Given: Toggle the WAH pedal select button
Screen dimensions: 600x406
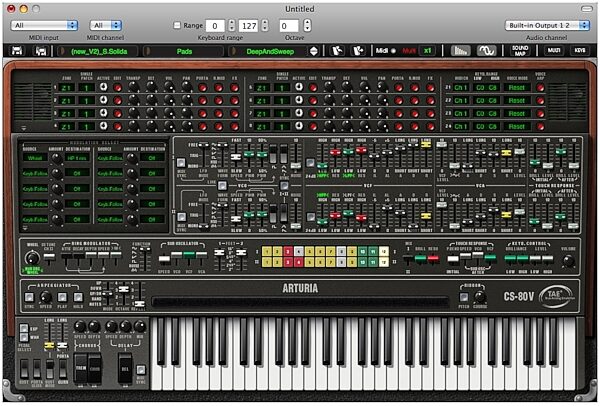Looking at the screenshot, I should pyautogui.click(x=24, y=337).
